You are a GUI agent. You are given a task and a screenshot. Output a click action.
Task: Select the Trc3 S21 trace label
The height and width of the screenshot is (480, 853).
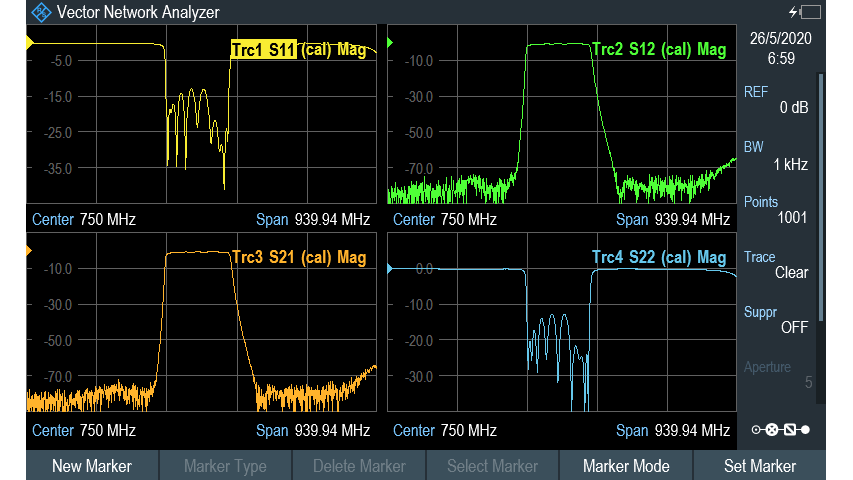pos(298,258)
